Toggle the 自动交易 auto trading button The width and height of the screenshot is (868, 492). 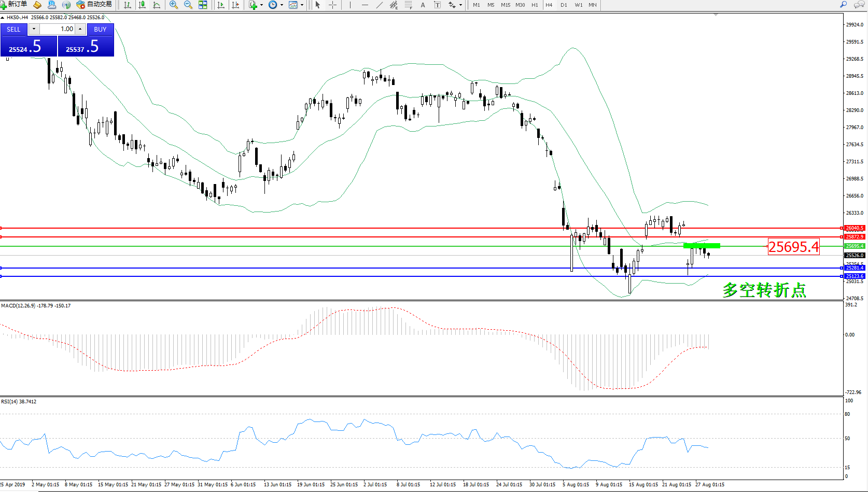(94, 5)
